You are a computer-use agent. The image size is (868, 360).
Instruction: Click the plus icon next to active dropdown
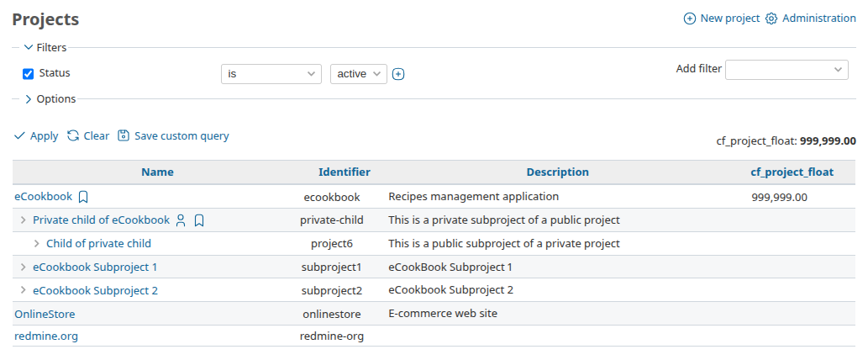click(398, 74)
